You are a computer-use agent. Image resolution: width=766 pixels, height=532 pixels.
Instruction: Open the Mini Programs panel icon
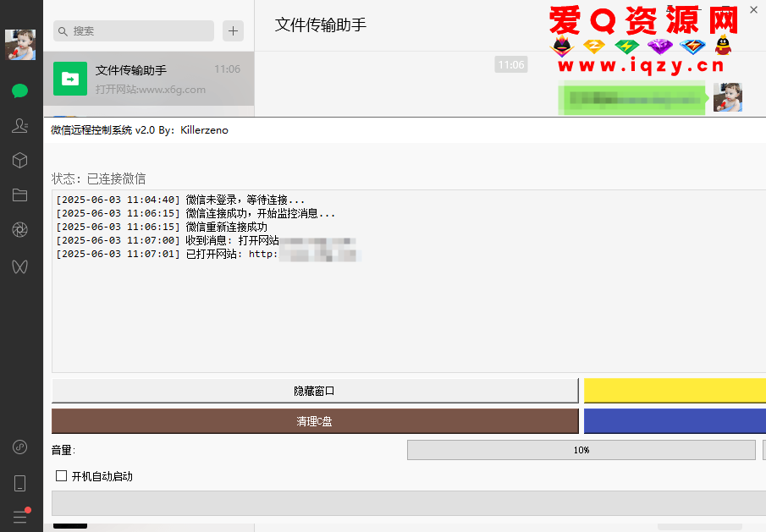point(20,447)
